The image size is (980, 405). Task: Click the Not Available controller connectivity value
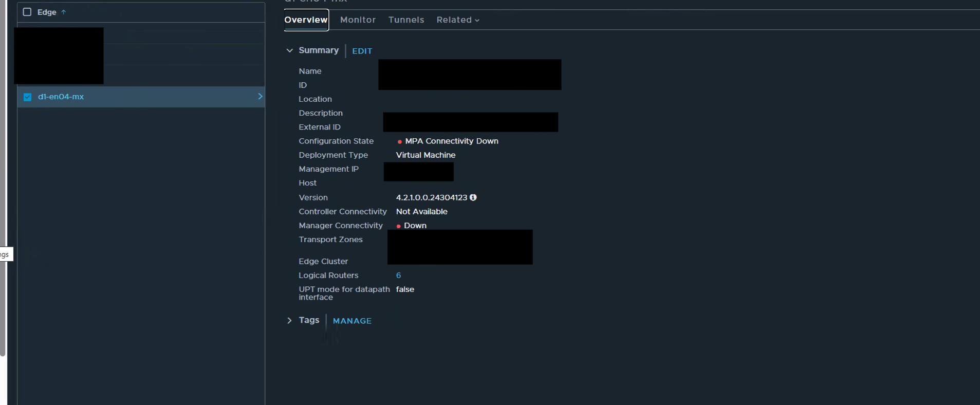tap(421, 212)
